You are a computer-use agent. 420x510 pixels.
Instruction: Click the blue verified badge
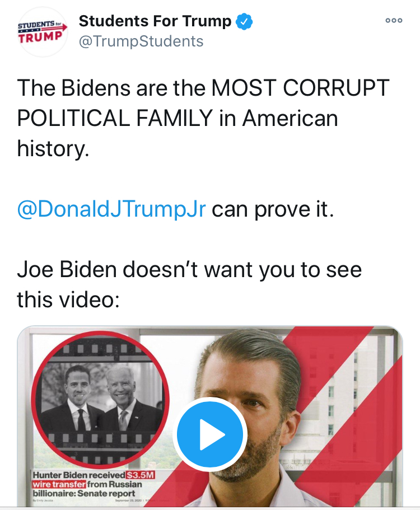[x=244, y=22]
